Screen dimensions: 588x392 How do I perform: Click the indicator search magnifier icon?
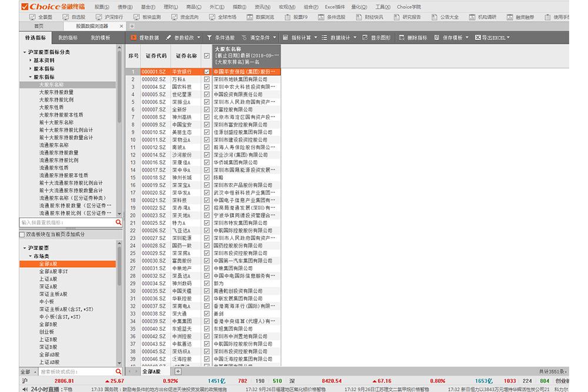click(119, 222)
